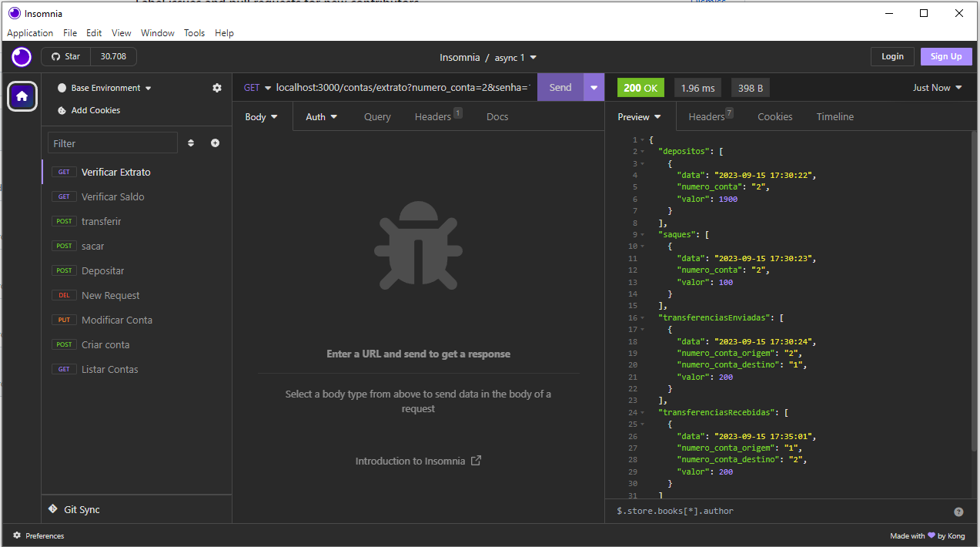Open the Base Environment dropdown
The image size is (980, 547).
coord(105,87)
